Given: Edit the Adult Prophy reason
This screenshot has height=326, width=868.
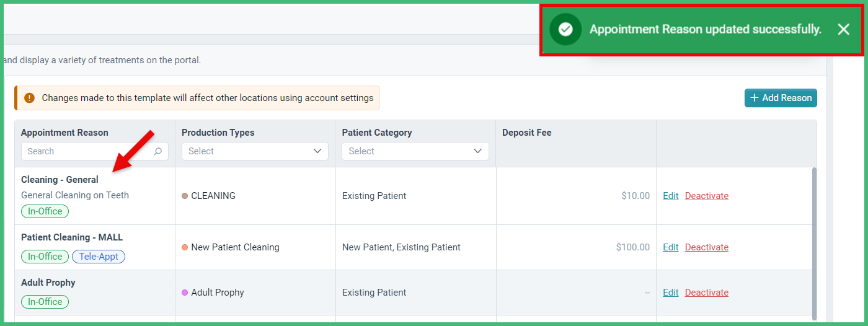Looking at the screenshot, I should [x=671, y=293].
